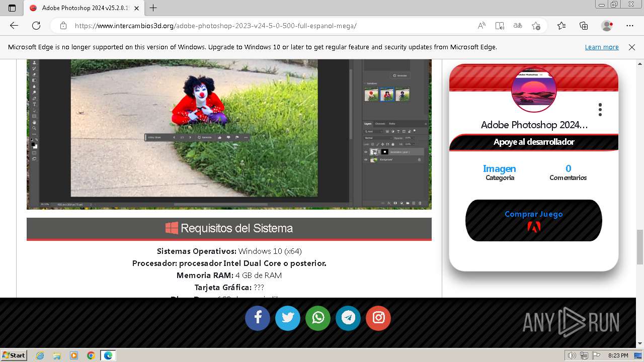Click the Adobe Photoshop 2024 card title

(534, 125)
